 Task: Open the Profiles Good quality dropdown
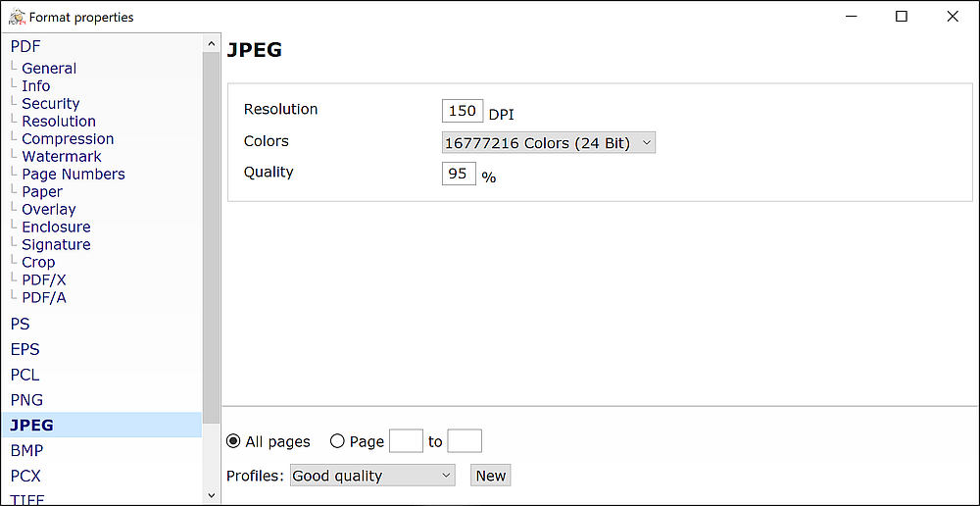[x=372, y=476]
